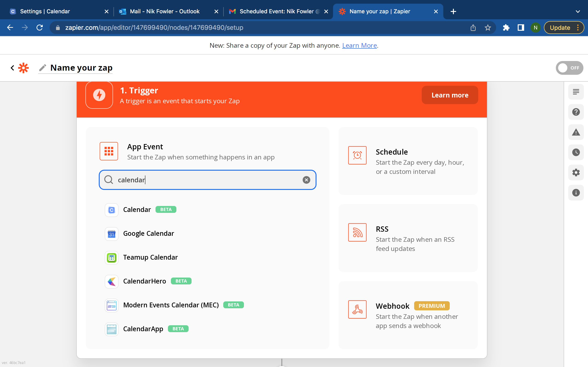
Task: Toggle the Zap OFF switch on
Action: point(569,68)
